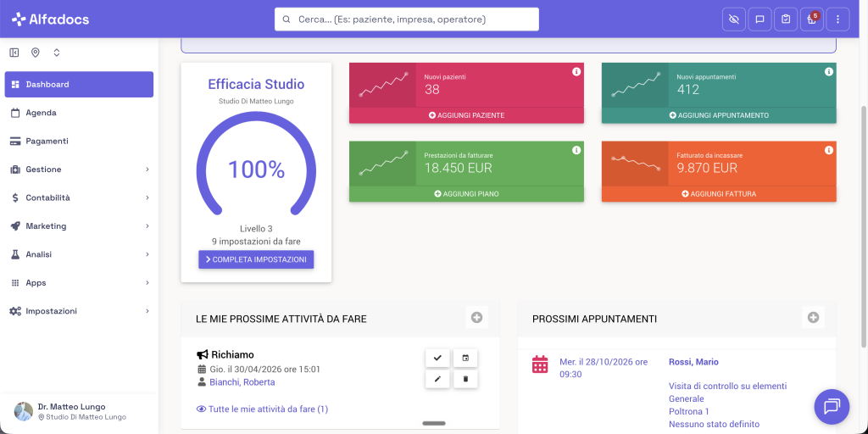Expand Contabilità submenu chevron
This screenshot has height=434, width=868.
(x=147, y=198)
